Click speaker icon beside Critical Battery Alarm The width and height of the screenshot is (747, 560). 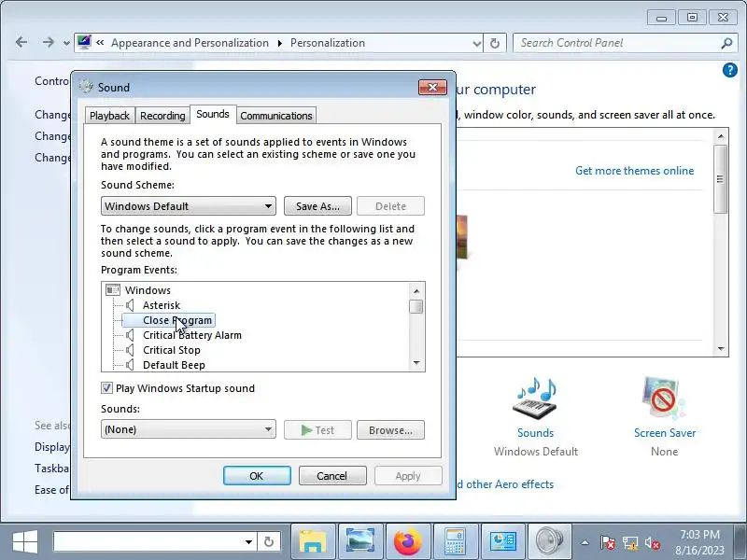tap(130, 335)
